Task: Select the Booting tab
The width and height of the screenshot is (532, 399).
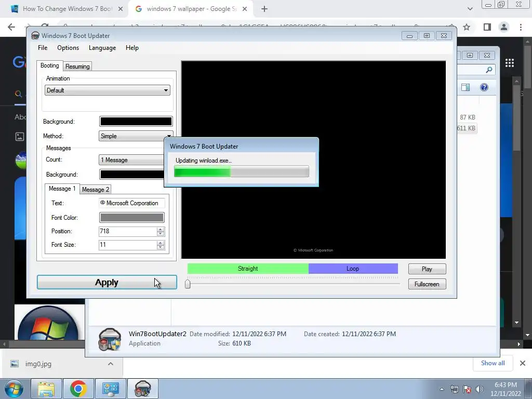Action: (x=49, y=65)
